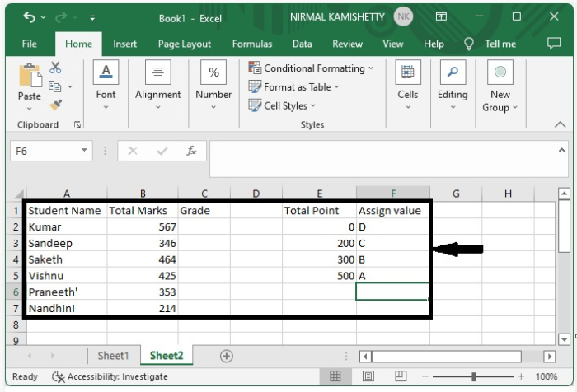577x392 pixels.
Task: Switch to Page Break Preview icon
Action: 401,376
